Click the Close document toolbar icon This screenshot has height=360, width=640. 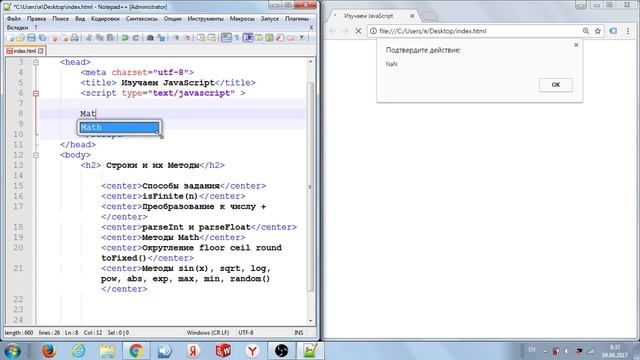(x=54, y=38)
